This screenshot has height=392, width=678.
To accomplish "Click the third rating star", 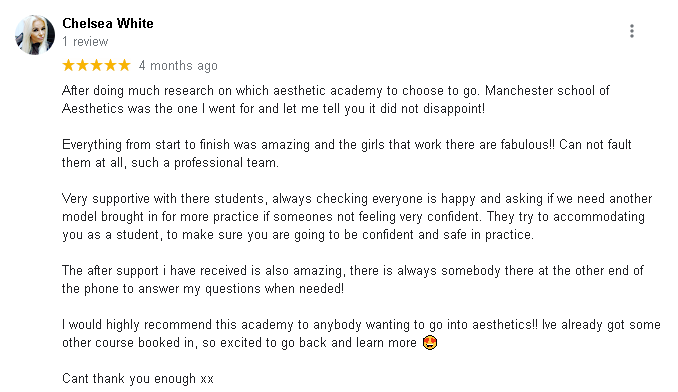I will [x=96, y=65].
